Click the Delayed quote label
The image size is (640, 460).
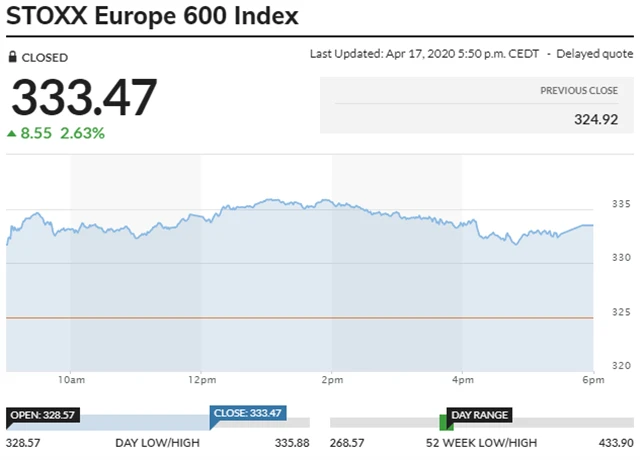pyautogui.click(x=595, y=54)
